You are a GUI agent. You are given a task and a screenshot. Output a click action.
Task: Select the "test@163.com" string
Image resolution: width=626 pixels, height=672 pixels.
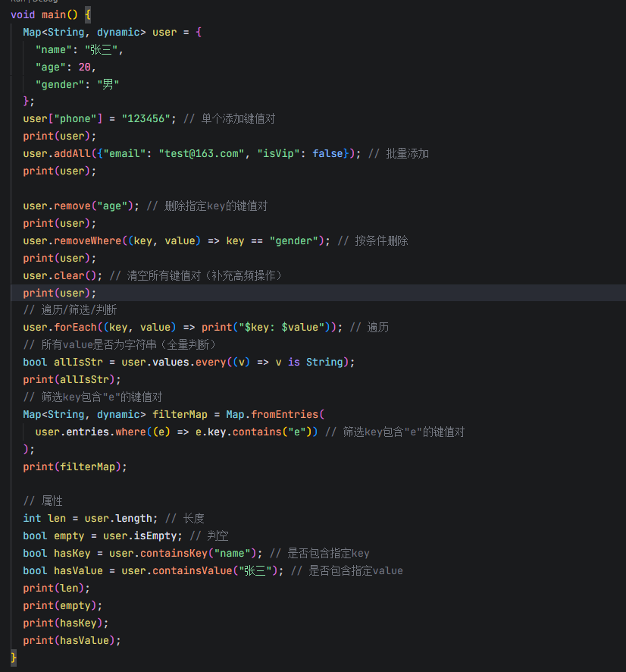[202, 153]
